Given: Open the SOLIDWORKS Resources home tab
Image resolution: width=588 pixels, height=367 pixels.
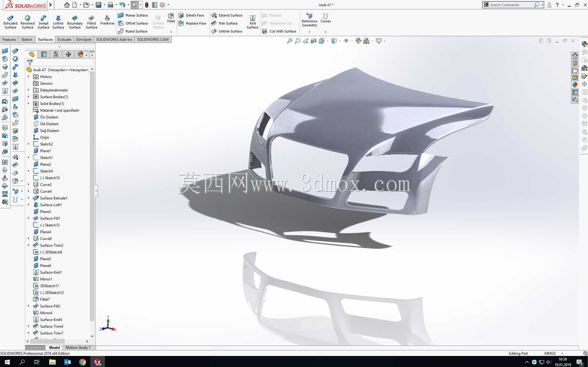Looking at the screenshot, I should coord(575,56).
